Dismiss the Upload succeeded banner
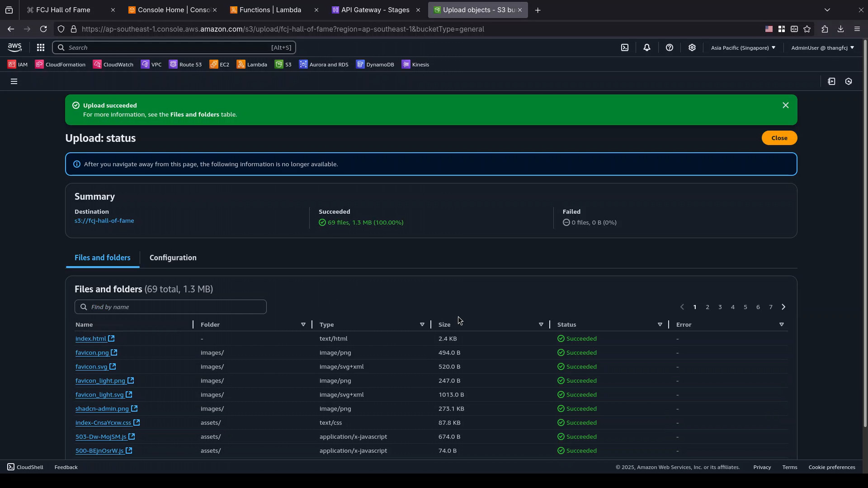868x488 pixels. pos(786,105)
